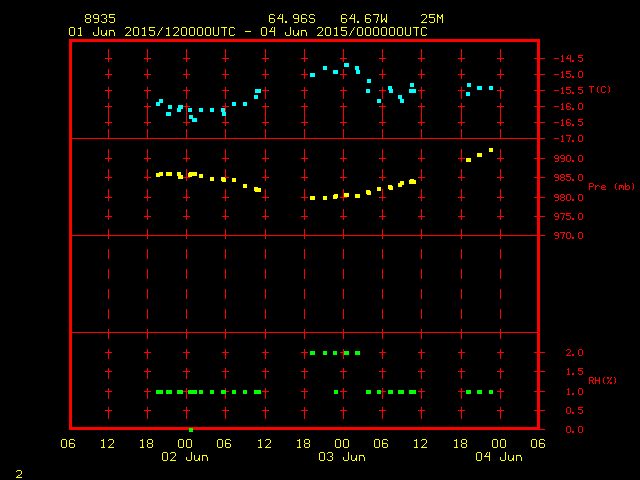Image resolution: width=640 pixels, height=480 pixels.
Task: Select the -15.0 temperature tick value
Action: coord(569,75)
